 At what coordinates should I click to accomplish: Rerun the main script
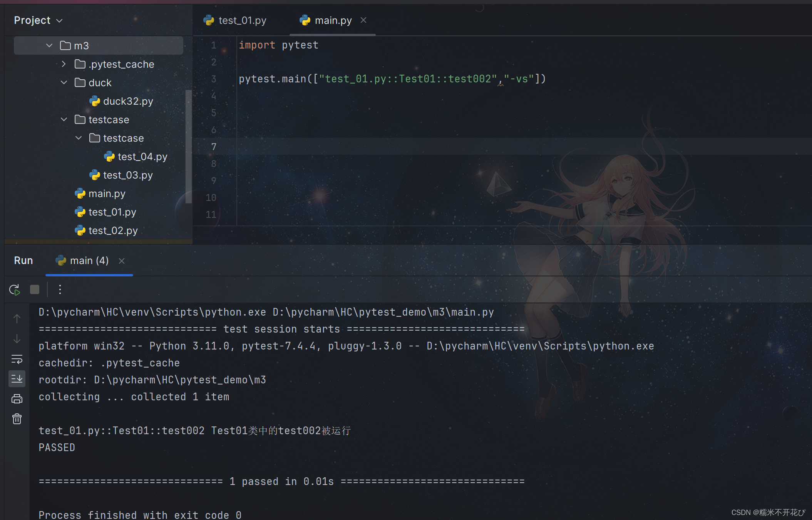(x=15, y=289)
